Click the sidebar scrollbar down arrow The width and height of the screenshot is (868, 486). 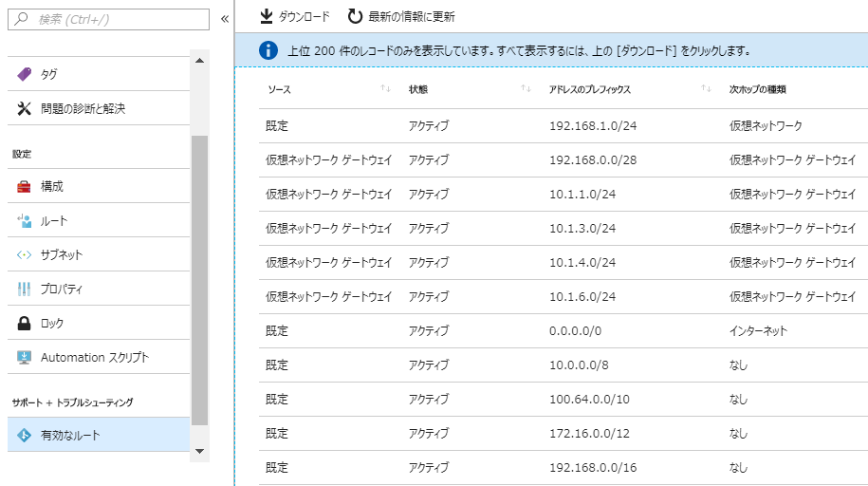tap(200, 451)
